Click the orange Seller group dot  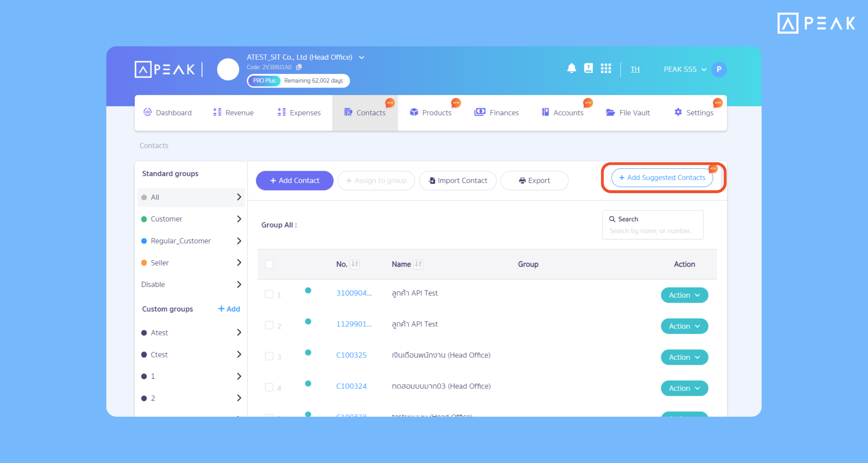[144, 263]
